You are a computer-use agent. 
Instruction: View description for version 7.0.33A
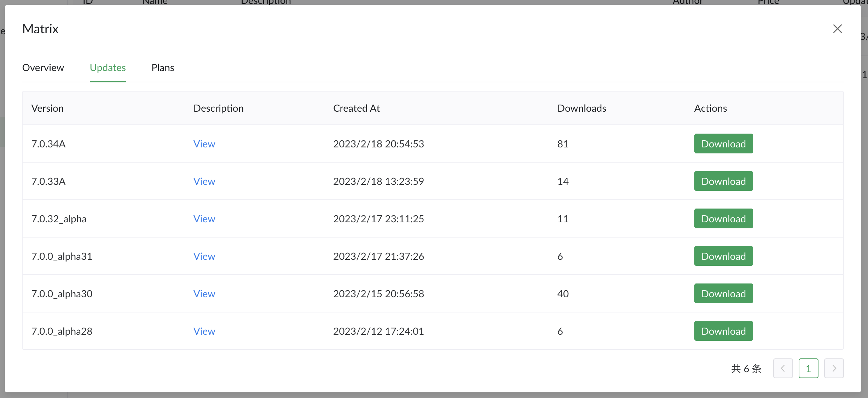(x=204, y=181)
